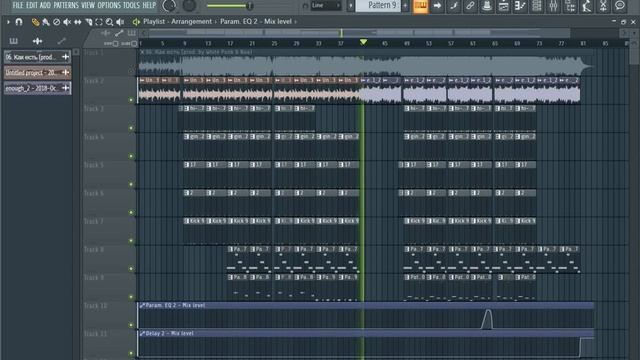Toggle the step editing icon
640x360 pixels.
point(454,6)
